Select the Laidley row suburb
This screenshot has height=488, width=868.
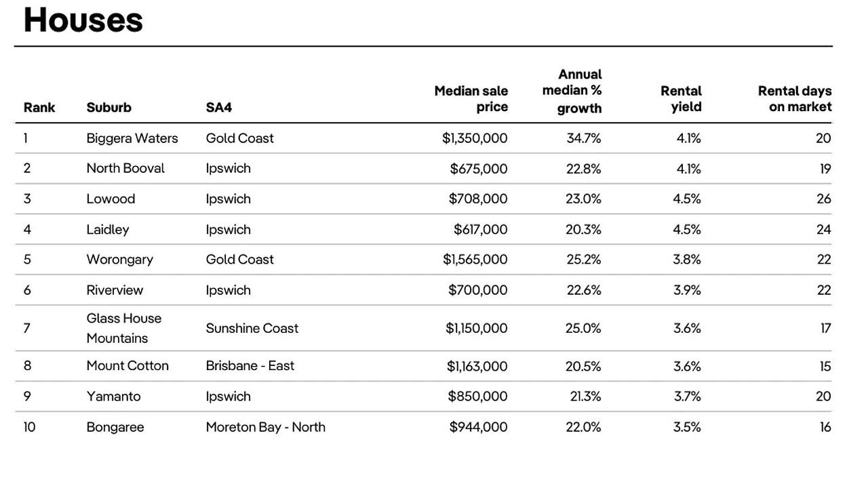[x=107, y=229]
